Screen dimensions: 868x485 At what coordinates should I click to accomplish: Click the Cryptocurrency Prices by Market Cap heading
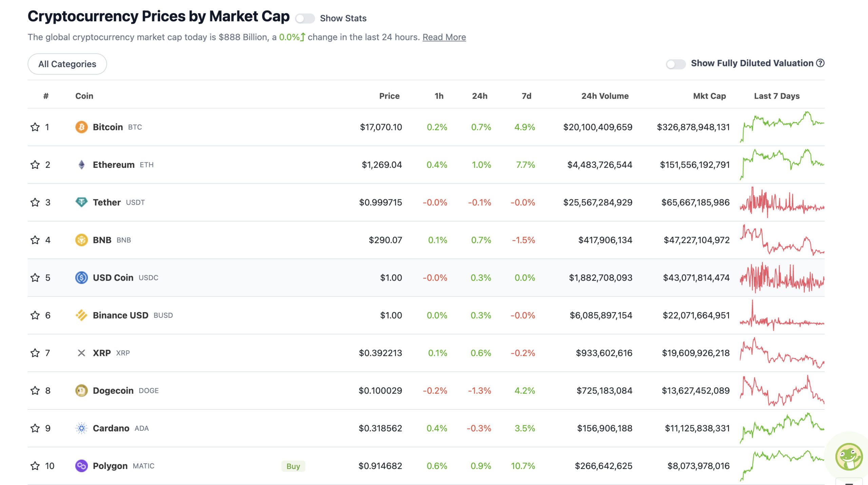(x=159, y=16)
